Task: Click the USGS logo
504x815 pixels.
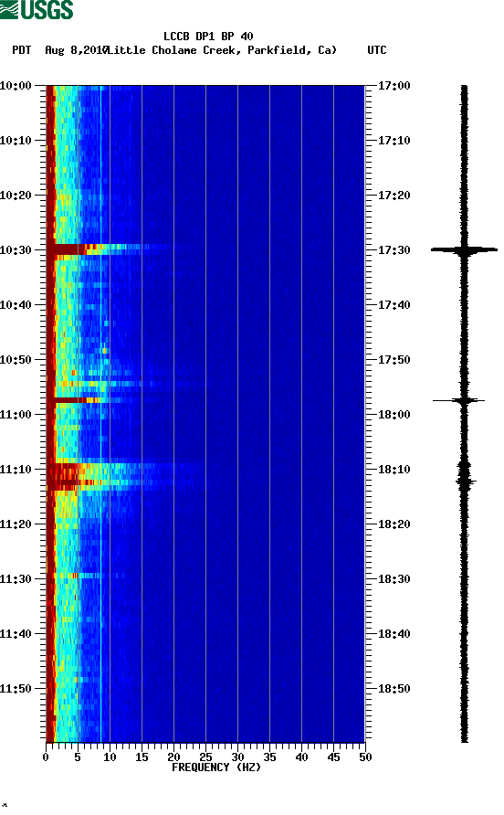Action: click(37, 9)
